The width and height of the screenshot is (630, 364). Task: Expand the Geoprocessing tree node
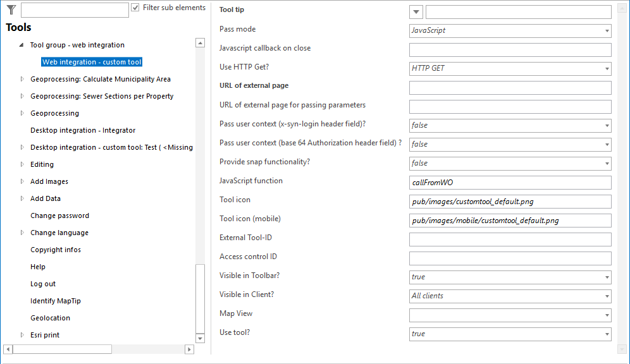tap(21, 112)
